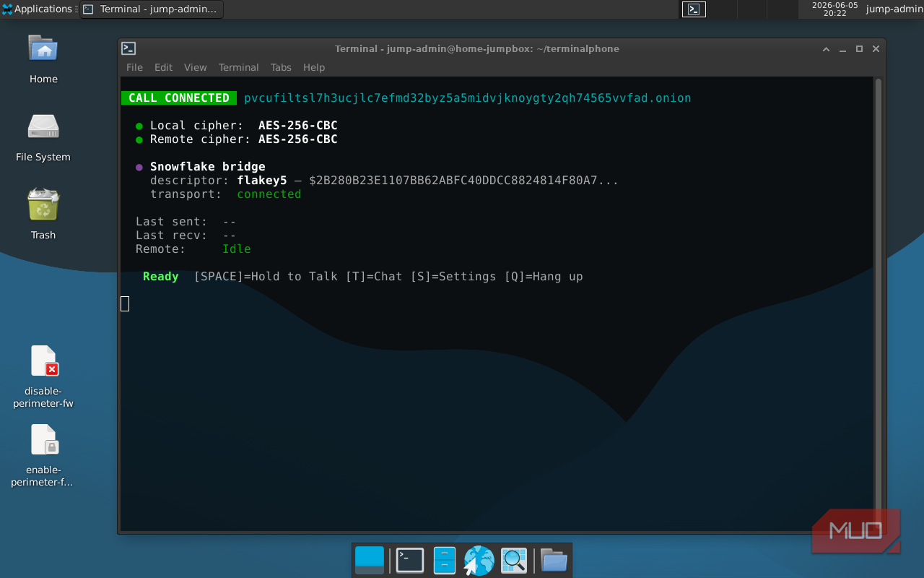Open the Help menu in Terminal
Image resolution: width=924 pixels, height=578 pixels.
314,67
